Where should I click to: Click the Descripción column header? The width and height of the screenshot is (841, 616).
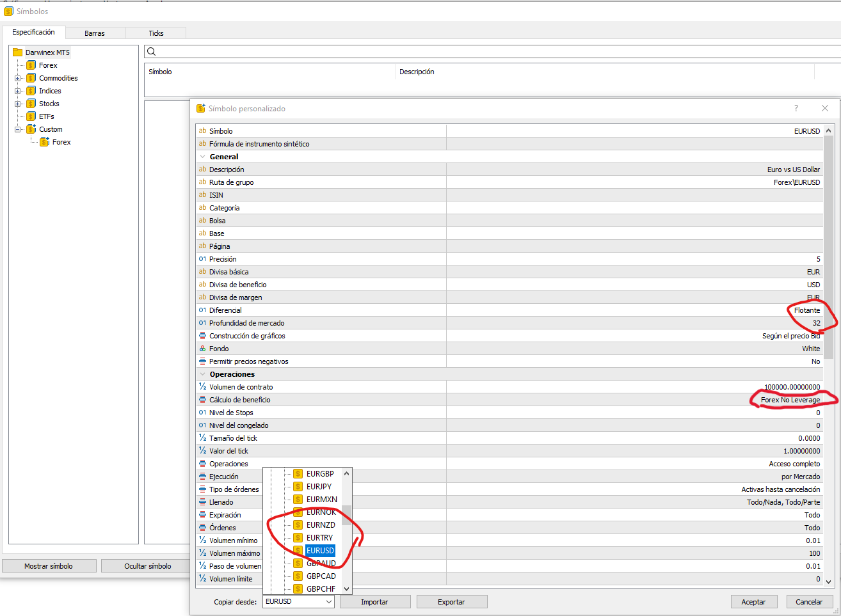point(417,72)
